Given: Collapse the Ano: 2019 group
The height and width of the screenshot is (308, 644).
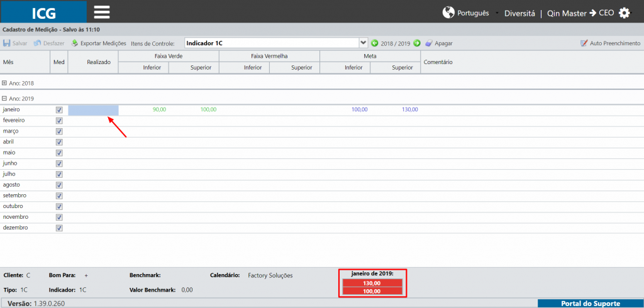Looking at the screenshot, I should click(x=4, y=99).
